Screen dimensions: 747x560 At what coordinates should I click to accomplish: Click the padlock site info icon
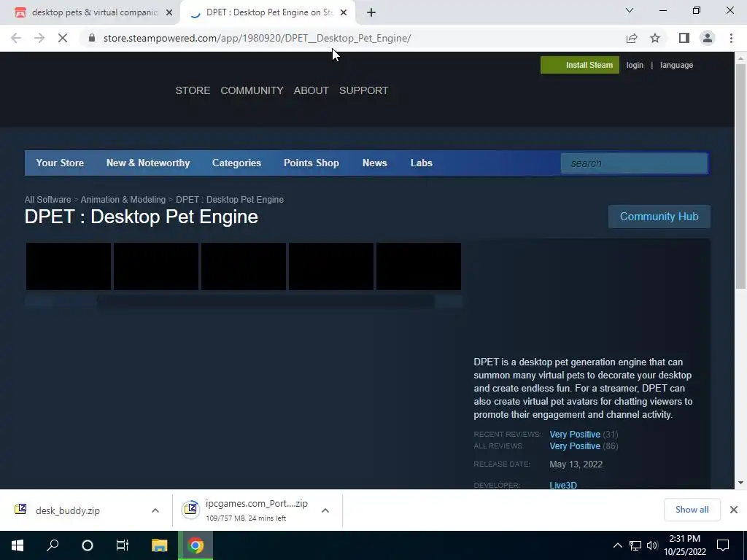(x=92, y=38)
